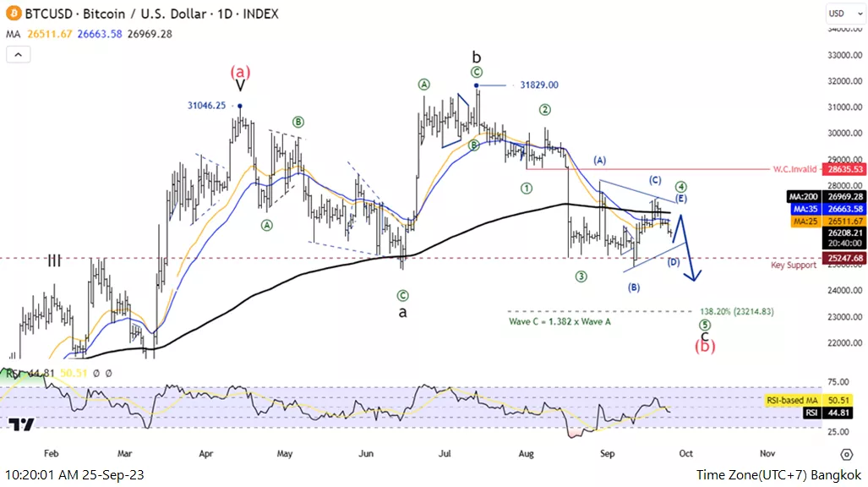This screenshot has width=868, height=487.
Task: Click the MA value 26969.28 in legend
Action: pos(150,34)
